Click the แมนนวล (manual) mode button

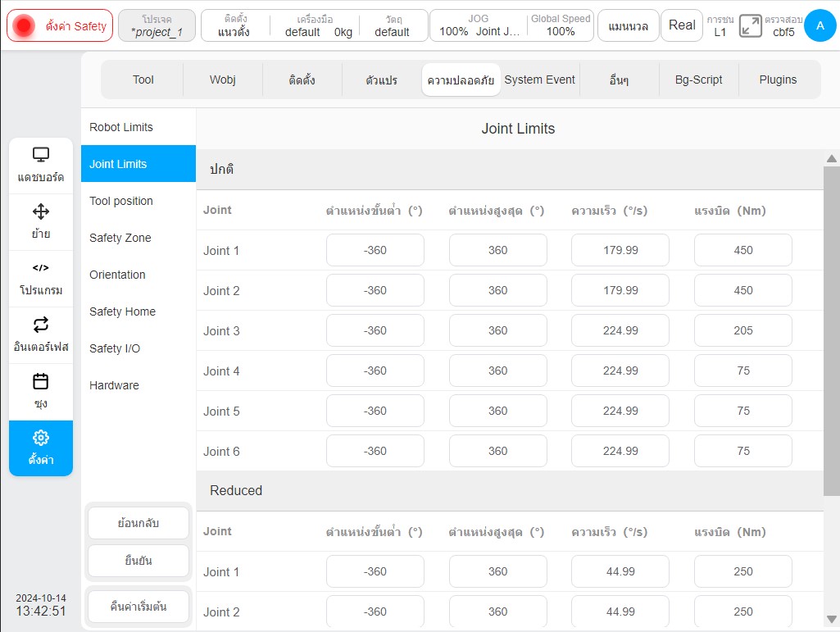click(629, 25)
